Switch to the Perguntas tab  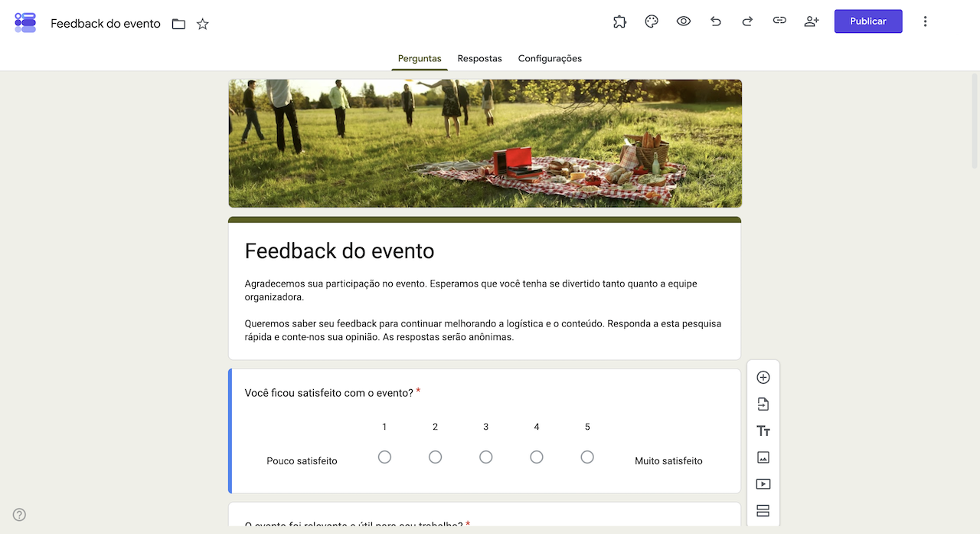(420, 59)
